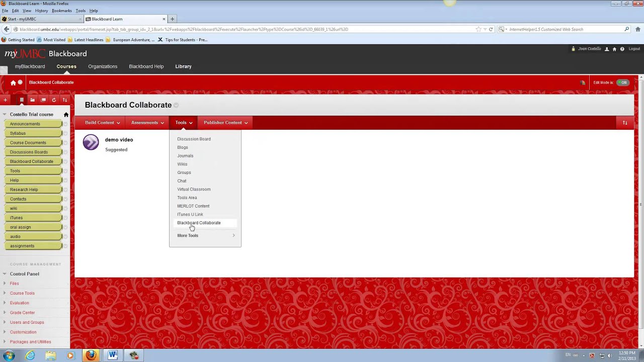Click the home icon beside Costello Trial course
Image resolution: width=644 pixels, height=362 pixels.
click(66, 115)
